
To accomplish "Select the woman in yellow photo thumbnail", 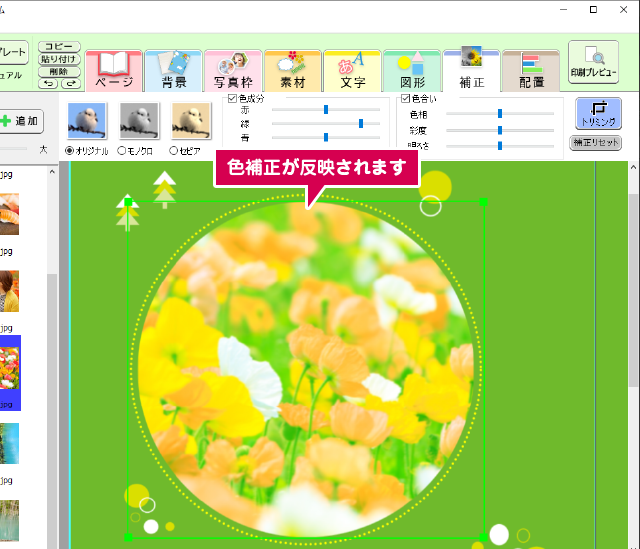I will 9,291.
